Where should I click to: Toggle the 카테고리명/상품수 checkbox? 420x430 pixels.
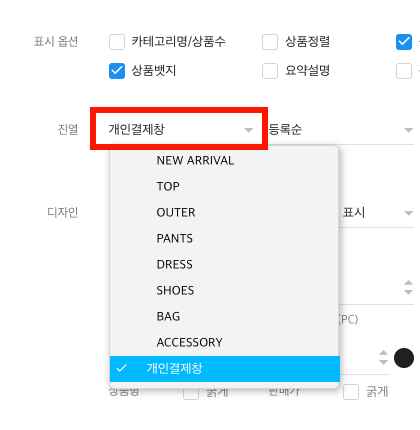(x=117, y=42)
